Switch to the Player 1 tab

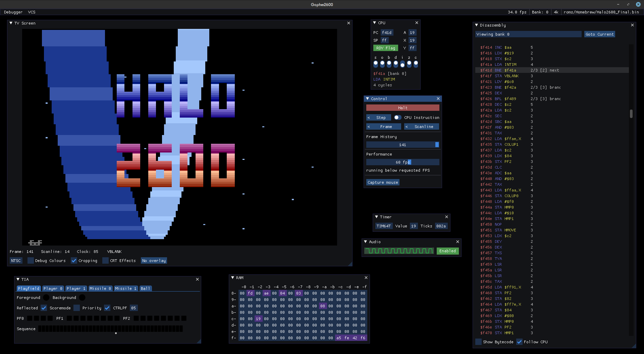76,289
